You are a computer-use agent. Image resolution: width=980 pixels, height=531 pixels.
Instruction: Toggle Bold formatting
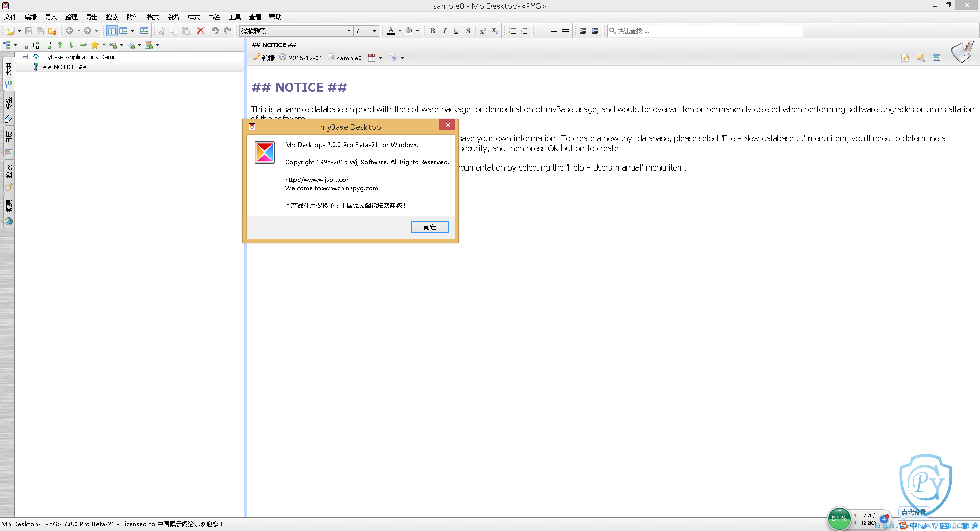433,31
